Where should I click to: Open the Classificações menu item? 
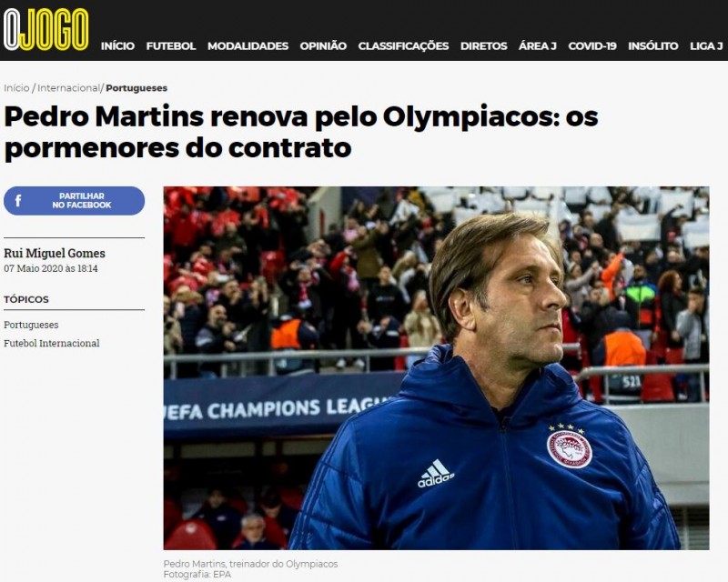403,46
